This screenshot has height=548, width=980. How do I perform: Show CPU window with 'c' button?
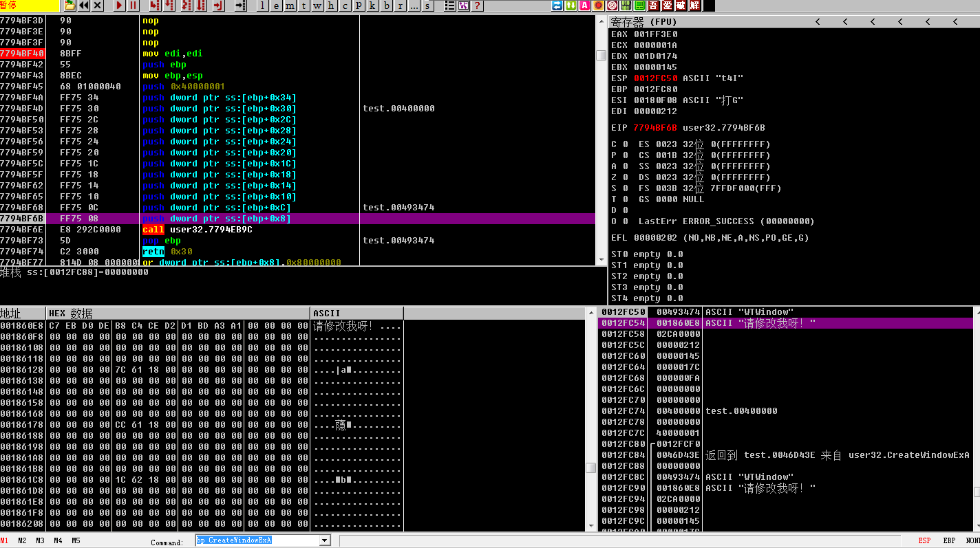(345, 6)
